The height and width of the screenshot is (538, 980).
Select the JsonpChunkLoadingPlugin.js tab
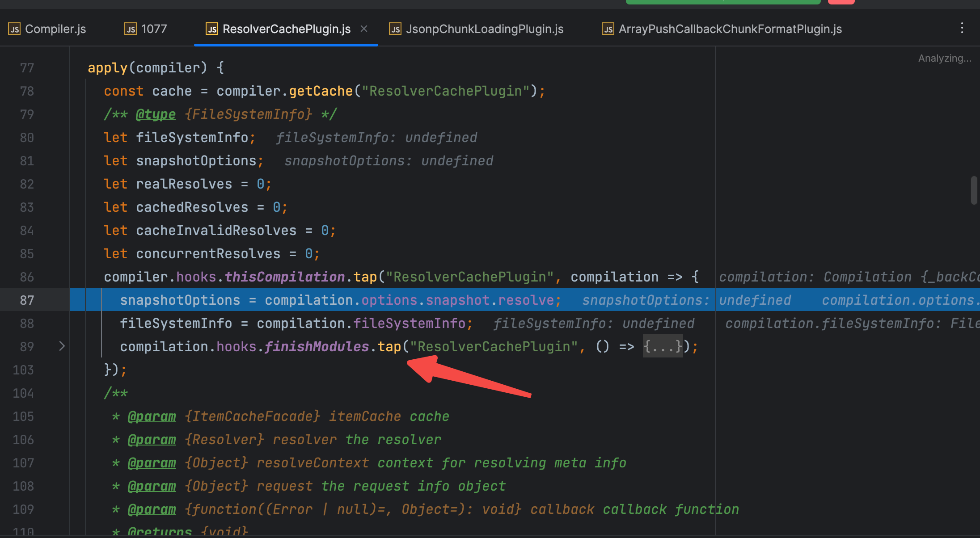(484, 29)
